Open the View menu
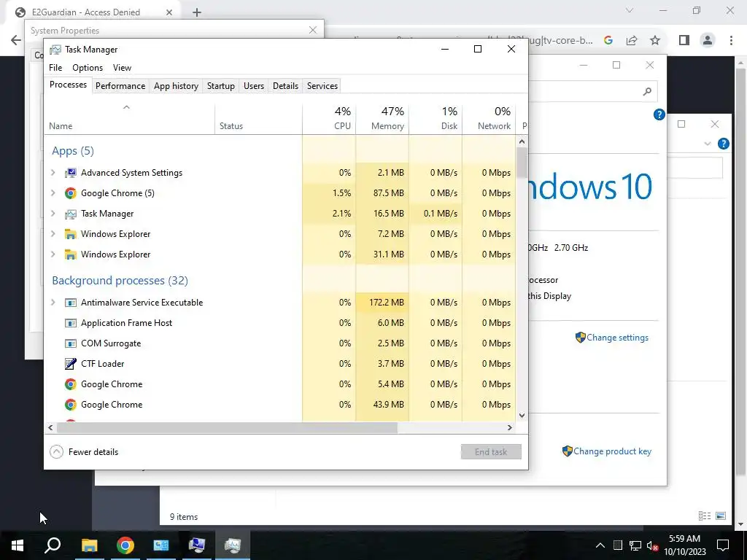747x560 pixels. (122, 68)
